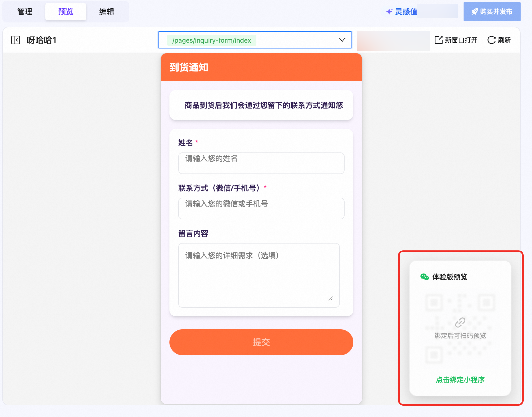The width and height of the screenshot is (532, 417).
Task: Click the 灵感值 label
Action: [x=406, y=11]
